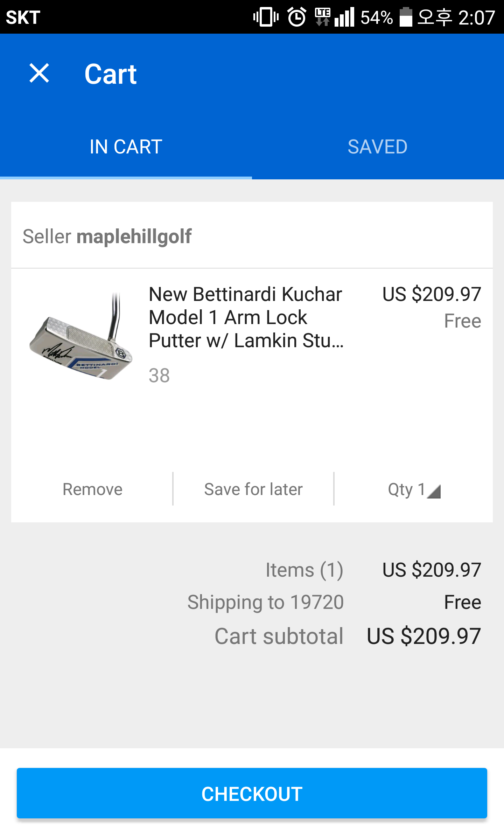
Task: Tap the item price US $209.97
Action: click(432, 294)
